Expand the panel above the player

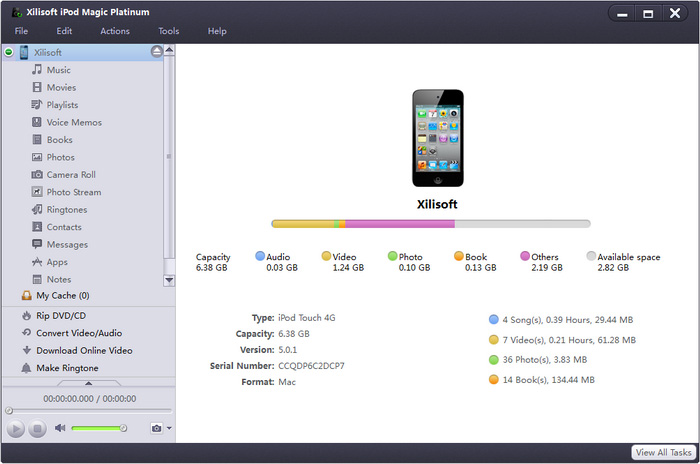(x=89, y=383)
